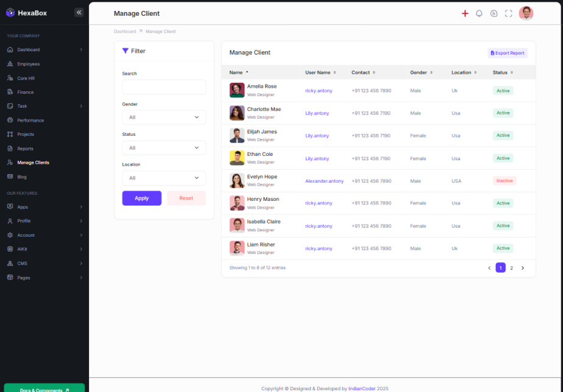
Task: Click the Apply filter button
Action: pos(141,198)
